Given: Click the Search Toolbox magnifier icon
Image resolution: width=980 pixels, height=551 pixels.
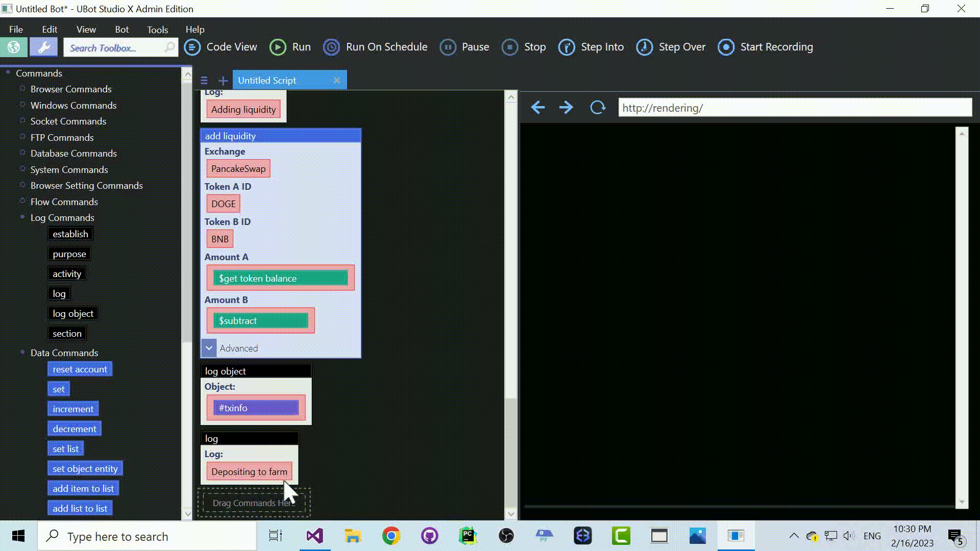Looking at the screenshot, I should tap(169, 47).
